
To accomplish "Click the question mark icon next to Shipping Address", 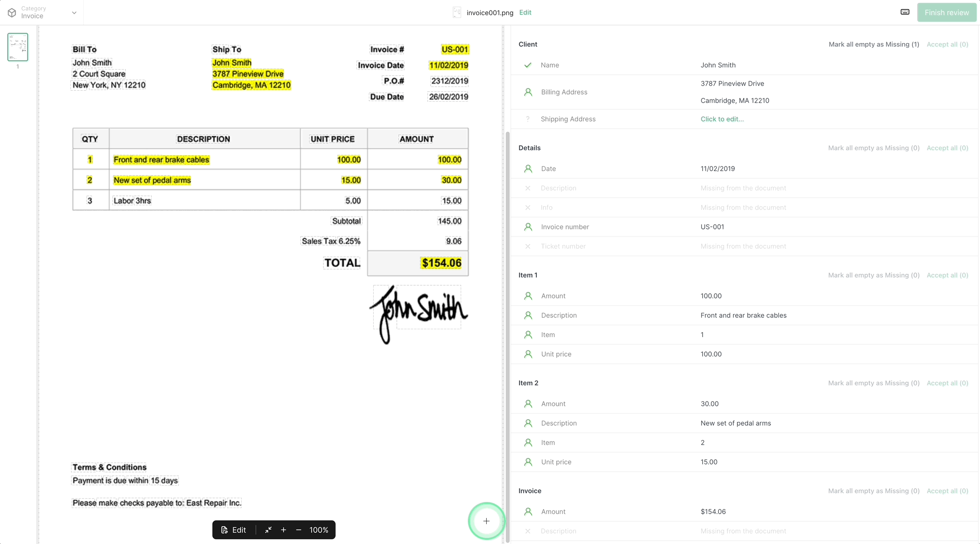I will coord(528,119).
